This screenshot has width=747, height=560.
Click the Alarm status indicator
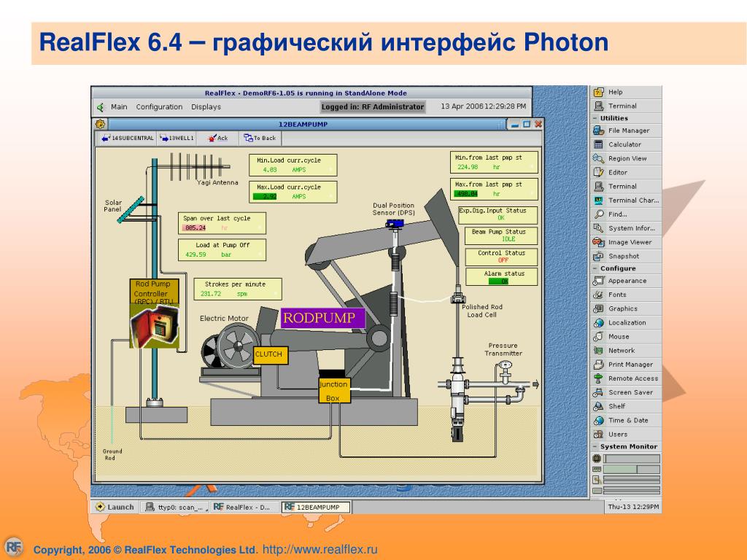point(499,281)
